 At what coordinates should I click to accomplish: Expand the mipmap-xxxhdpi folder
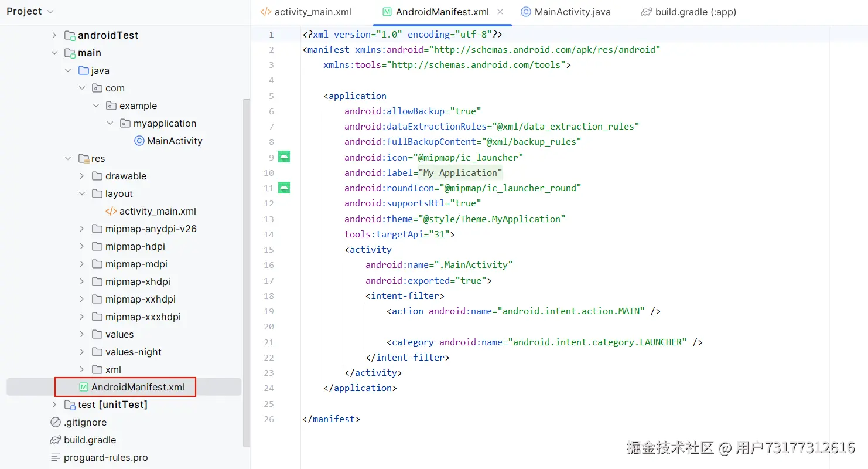pos(82,317)
